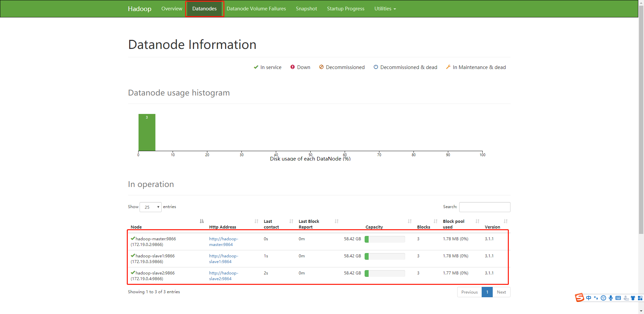This screenshot has height=314, width=644.
Task: Click the In Maintenance & dead wrench icon
Action: (448, 67)
